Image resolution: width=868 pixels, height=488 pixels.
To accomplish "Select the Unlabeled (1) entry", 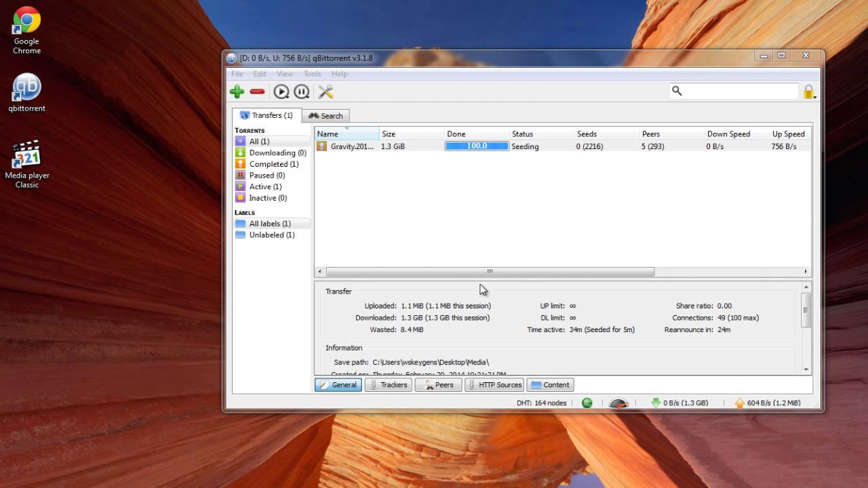I will pyautogui.click(x=271, y=235).
